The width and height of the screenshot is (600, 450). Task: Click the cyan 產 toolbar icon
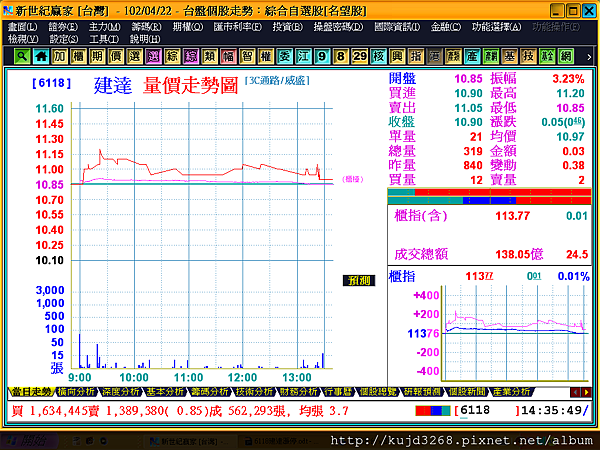click(472, 57)
